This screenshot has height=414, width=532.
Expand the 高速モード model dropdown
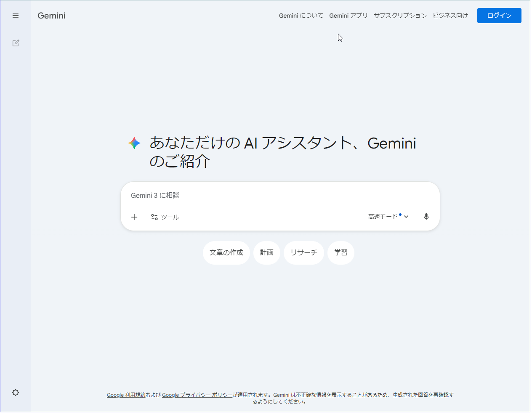point(388,217)
